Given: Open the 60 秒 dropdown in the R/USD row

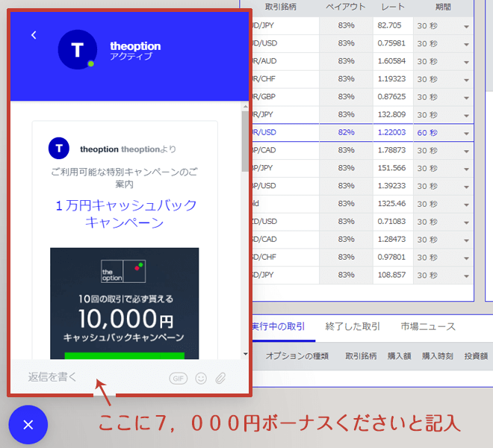Looking at the screenshot, I should (x=443, y=133).
